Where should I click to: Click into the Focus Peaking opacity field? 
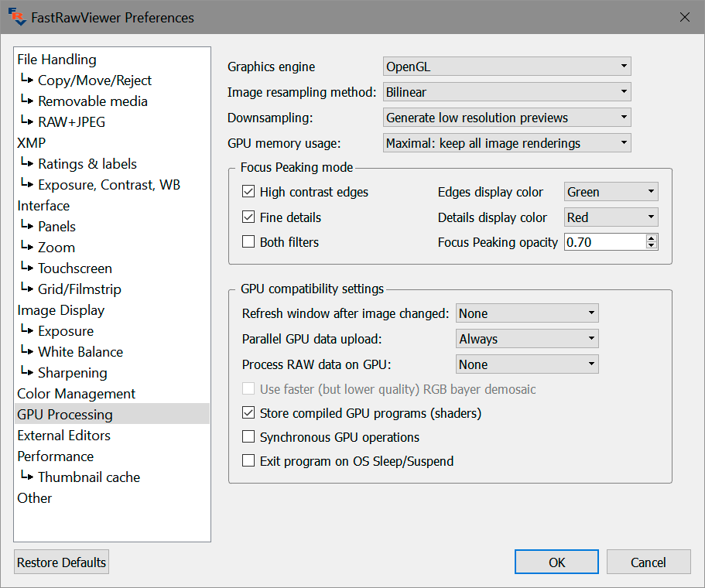[604, 242]
